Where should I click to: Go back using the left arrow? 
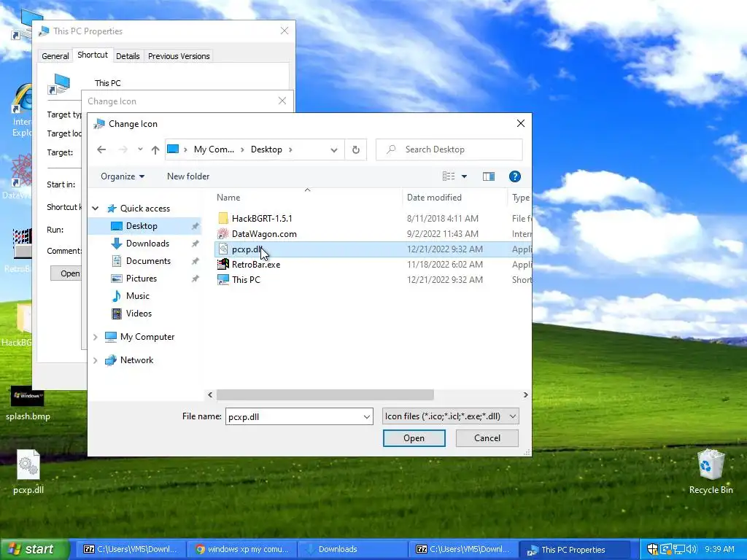click(x=101, y=149)
